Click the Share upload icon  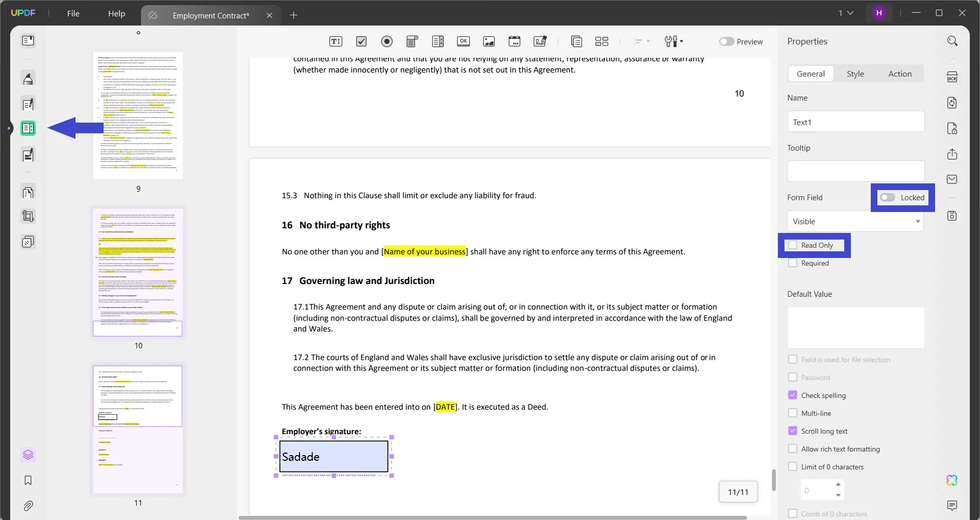click(952, 154)
